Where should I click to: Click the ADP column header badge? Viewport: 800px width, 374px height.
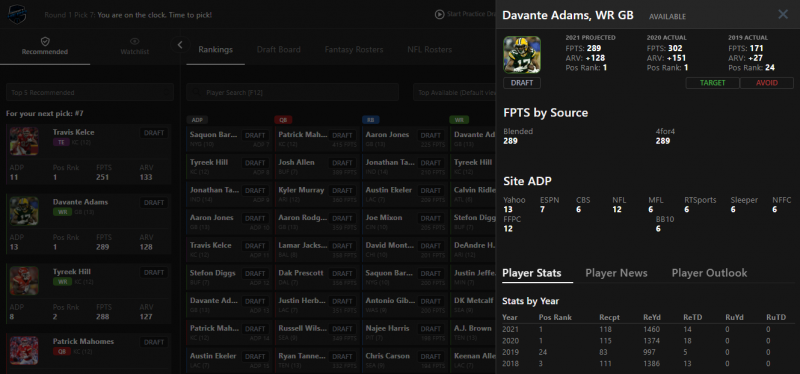click(196, 120)
